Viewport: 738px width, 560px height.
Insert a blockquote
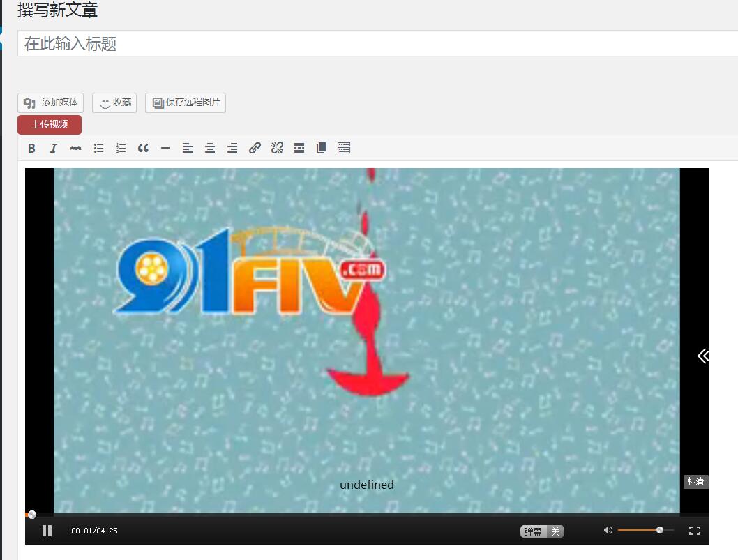(143, 149)
